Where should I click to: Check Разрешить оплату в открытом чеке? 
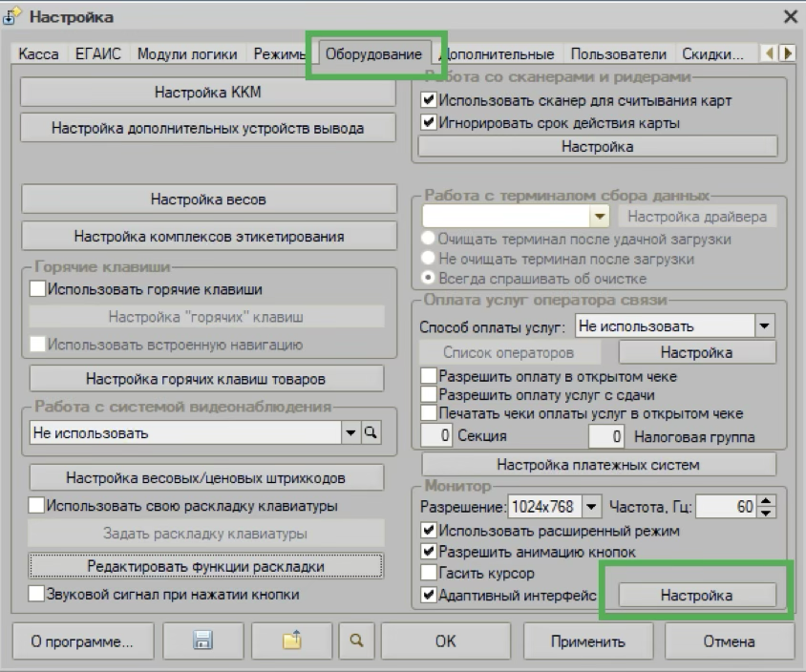click(x=428, y=375)
